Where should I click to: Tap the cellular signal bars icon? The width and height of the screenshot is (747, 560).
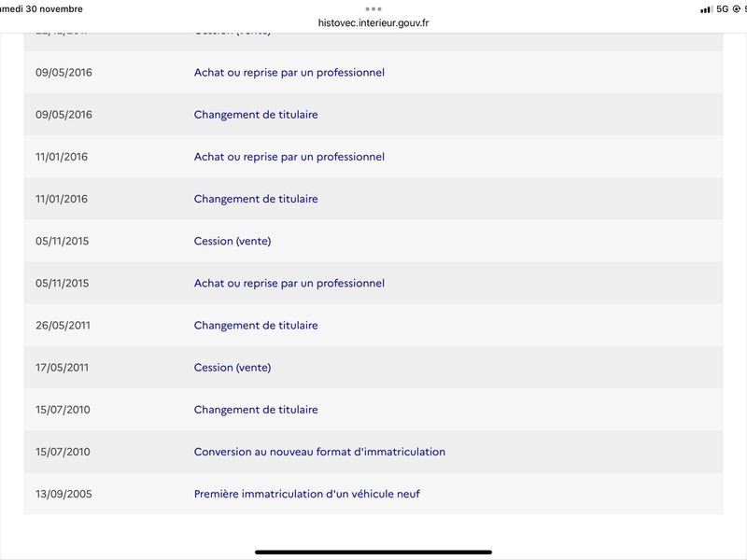point(706,9)
